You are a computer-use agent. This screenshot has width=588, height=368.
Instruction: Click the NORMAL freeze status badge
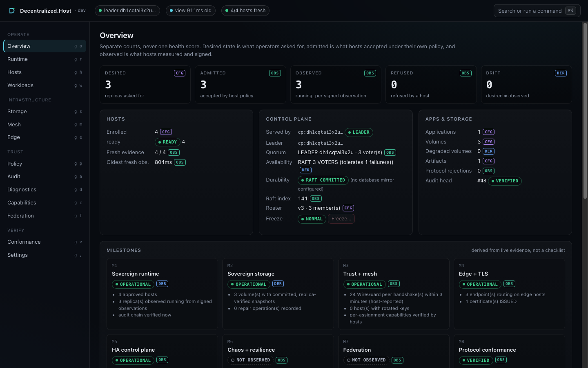[x=312, y=219]
